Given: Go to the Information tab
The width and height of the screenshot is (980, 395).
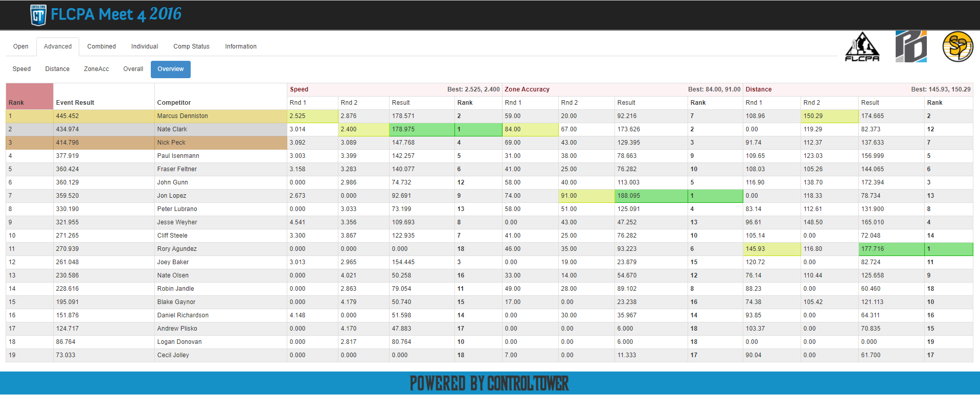Looking at the screenshot, I should (x=241, y=47).
